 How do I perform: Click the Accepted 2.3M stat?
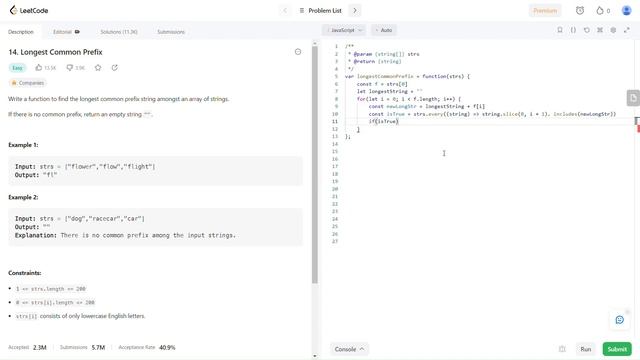coord(27,348)
